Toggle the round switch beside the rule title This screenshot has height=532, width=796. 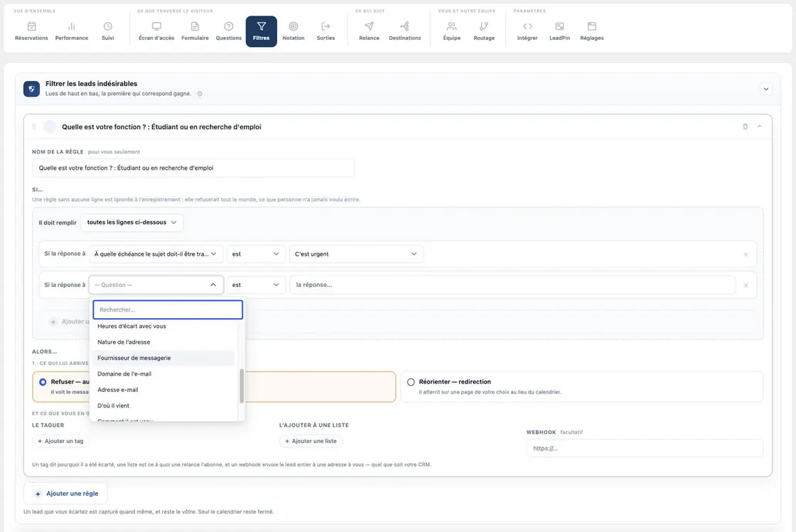(50, 127)
